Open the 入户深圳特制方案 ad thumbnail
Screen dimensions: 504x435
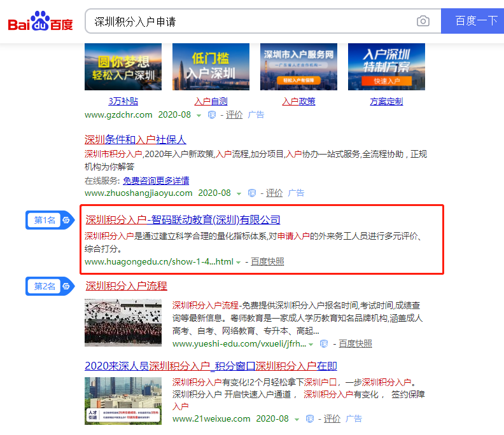386,67
